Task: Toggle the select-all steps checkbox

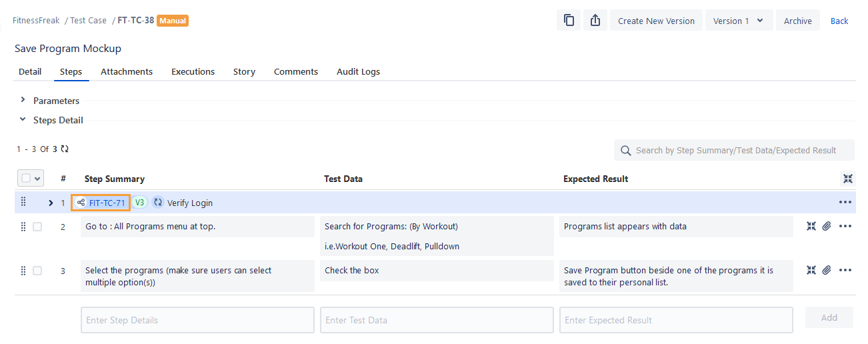Action: (26, 178)
